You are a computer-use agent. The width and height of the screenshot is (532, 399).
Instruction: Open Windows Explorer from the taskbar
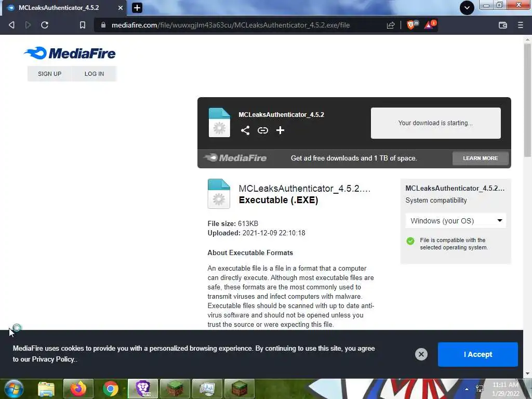pos(46,389)
